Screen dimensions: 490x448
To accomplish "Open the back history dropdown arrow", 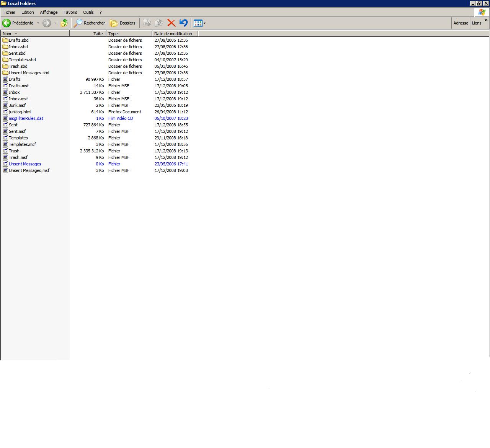I will tap(38, 23).
